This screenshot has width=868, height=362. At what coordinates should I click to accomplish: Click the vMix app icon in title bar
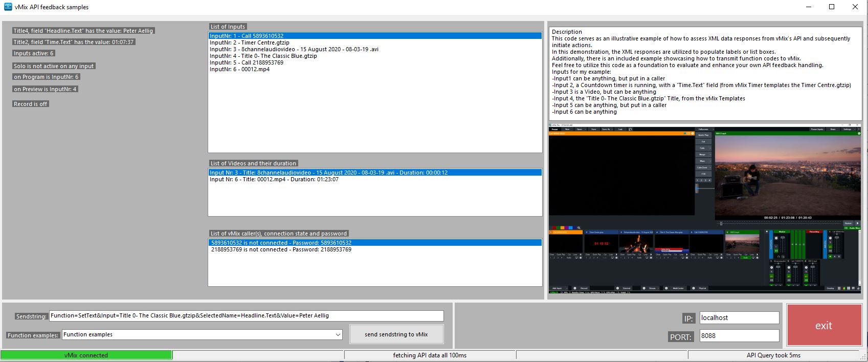8,7
